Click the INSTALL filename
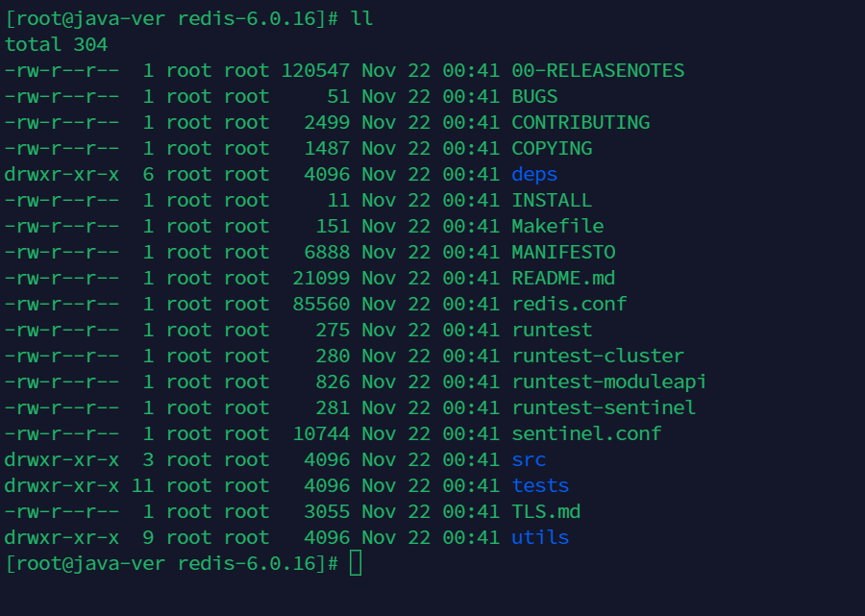The height and width of the screenshot is (616, 865). (x=552, y=200)
